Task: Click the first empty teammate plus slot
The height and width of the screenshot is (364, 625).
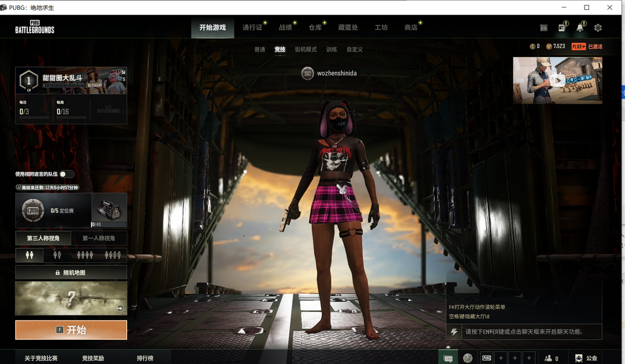Action: click(501, 358)
